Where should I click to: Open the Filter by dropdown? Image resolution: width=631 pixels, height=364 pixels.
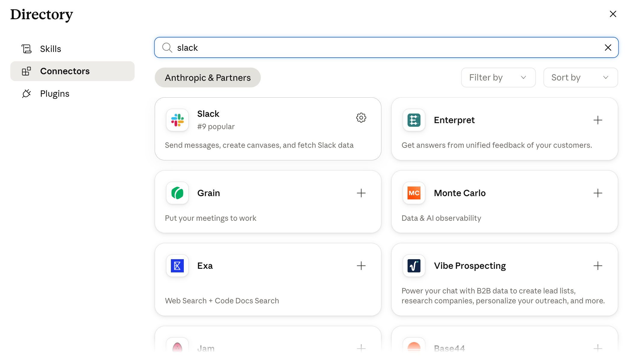click(498, 77)
